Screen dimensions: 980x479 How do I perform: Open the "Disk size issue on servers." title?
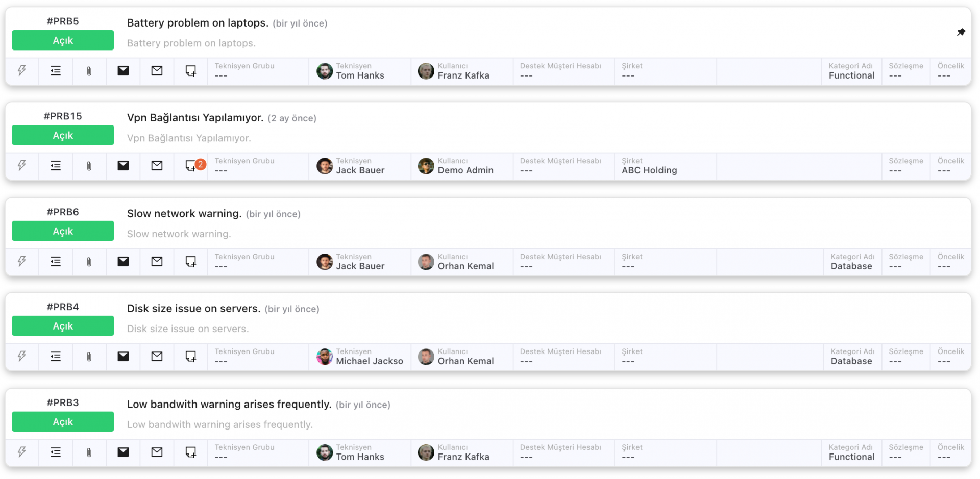(193, 309)
